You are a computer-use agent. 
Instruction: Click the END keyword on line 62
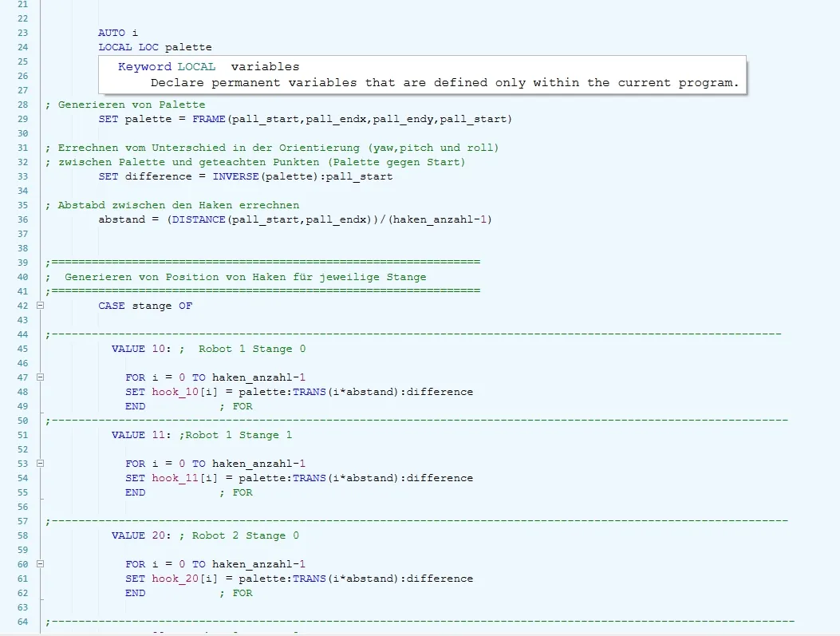pos(135,593)
